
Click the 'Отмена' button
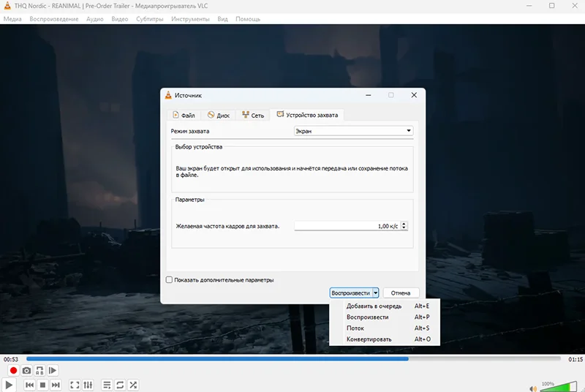401,293
